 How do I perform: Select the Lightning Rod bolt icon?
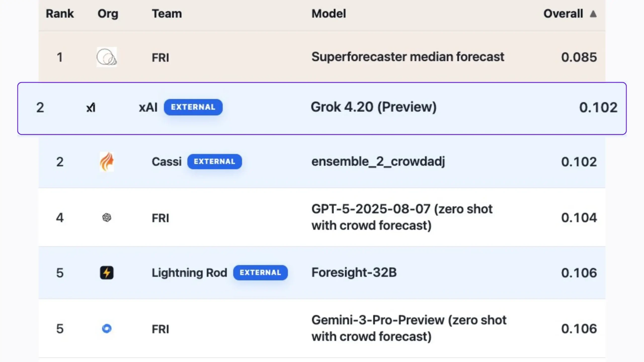coord(107,273)
